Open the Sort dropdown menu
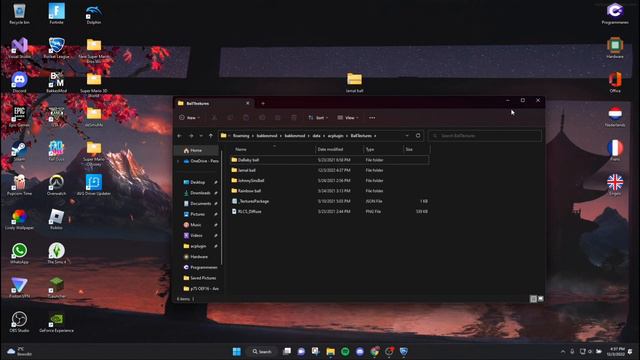This screenshot has width=640, height=360. 318,118
